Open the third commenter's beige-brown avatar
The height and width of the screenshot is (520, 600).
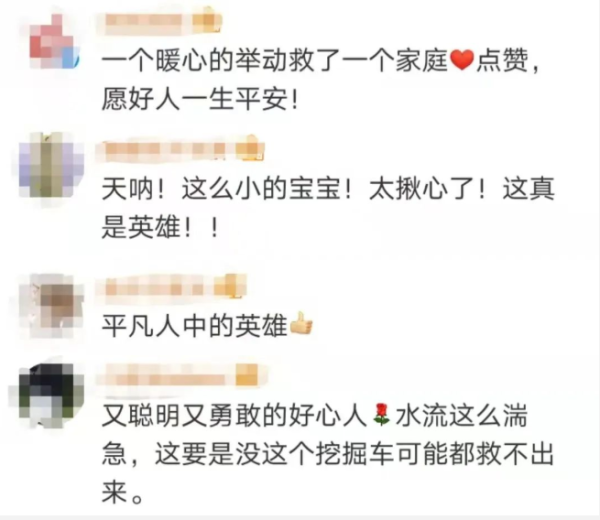point(52,306)
